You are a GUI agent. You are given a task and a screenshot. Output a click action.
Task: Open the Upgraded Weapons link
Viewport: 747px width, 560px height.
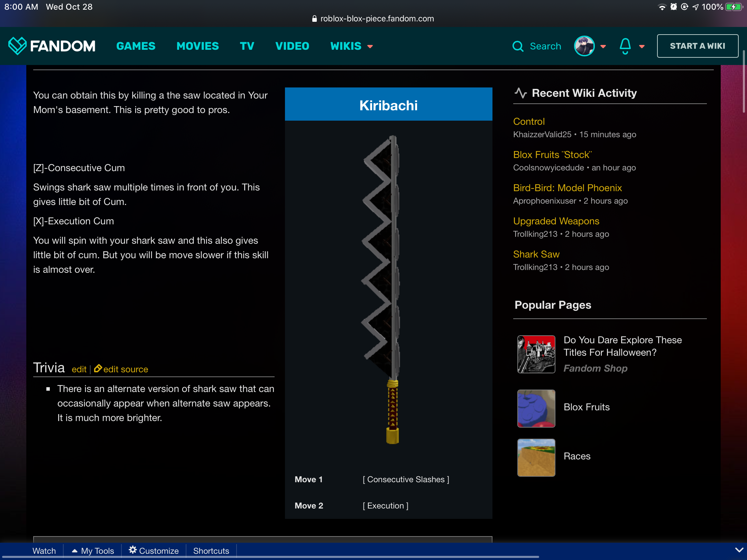pos(556,221)
